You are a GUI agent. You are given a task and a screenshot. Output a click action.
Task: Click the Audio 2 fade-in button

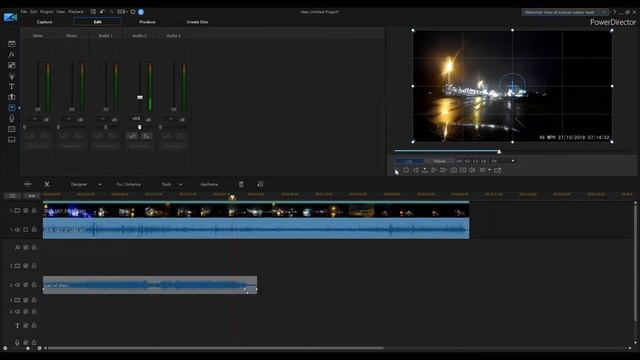(x=132, y=136)
